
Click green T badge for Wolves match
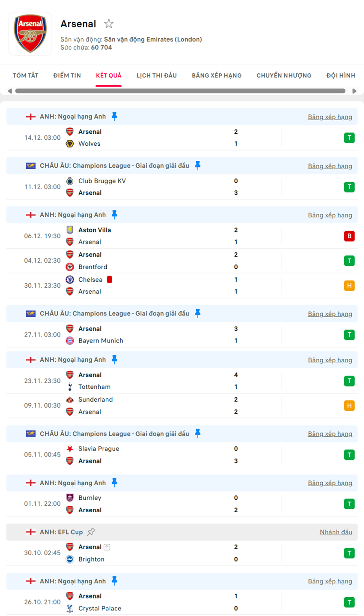click(349, 138)
